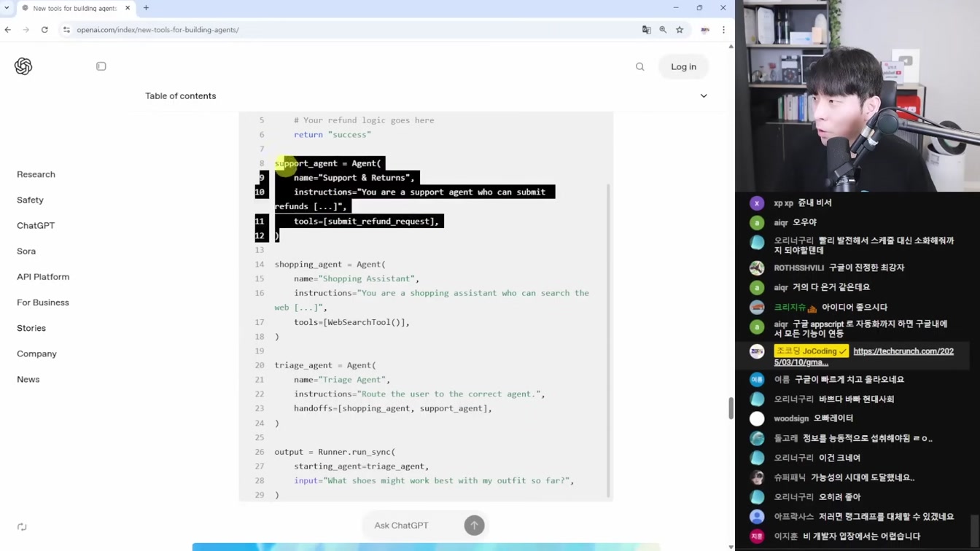This screenshot has height=551, width=980.
Task: Toggle the sidebar panel icon
Action: [x=101, y=66]
